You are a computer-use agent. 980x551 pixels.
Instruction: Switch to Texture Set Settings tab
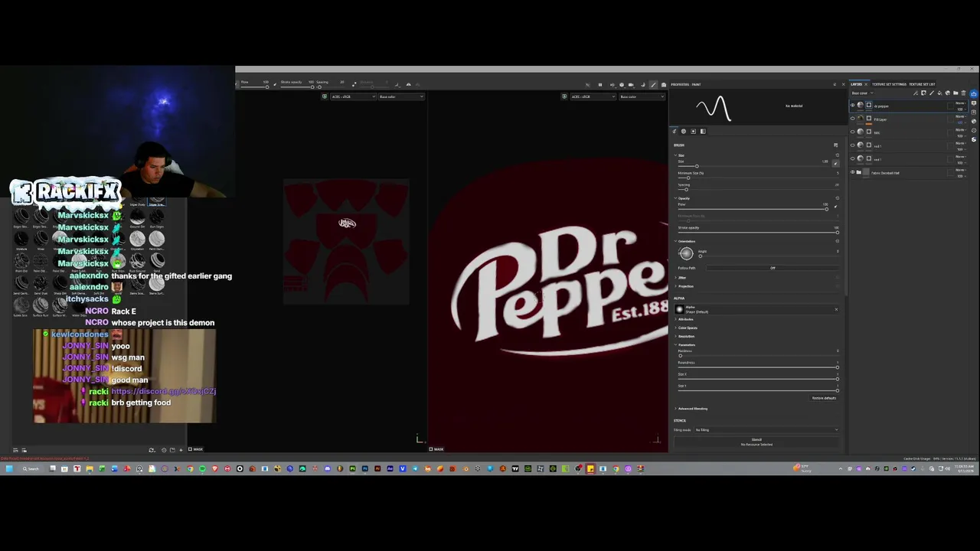coord(889,84)
